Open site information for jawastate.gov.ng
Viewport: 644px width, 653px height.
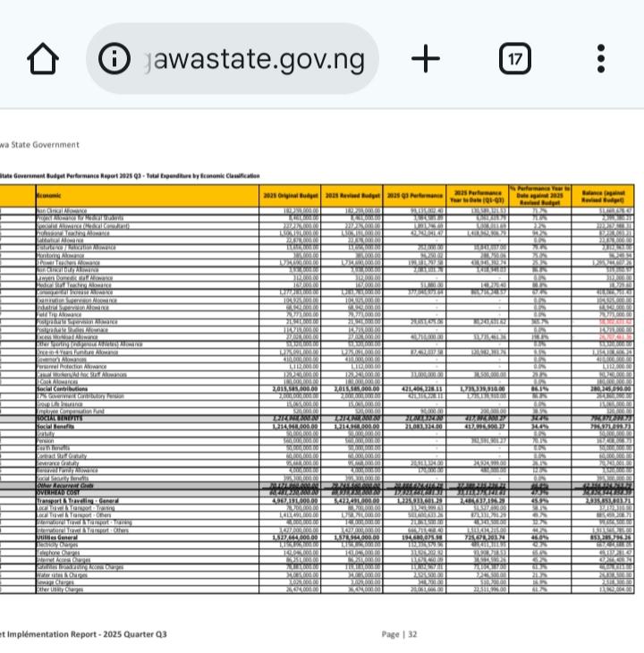pyautogui.click(x=114, y=59)
